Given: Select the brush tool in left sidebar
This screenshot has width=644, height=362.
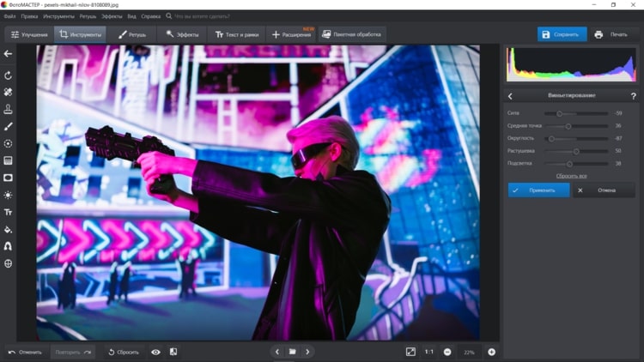Looking at the screenshot, I should click(x=9, y=126).
